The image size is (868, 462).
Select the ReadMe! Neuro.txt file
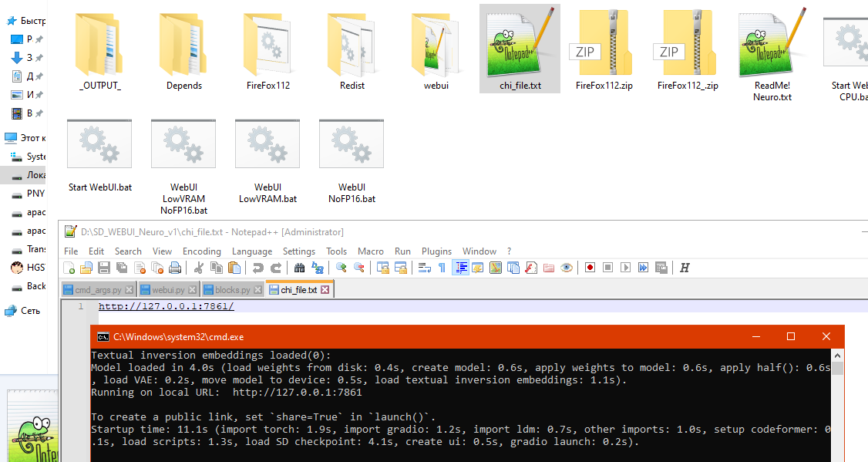772,54
